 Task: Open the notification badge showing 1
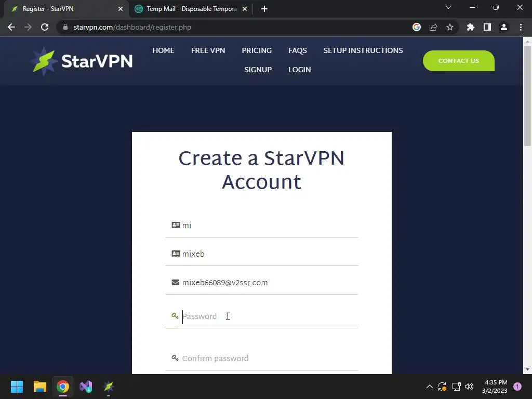coord(517,387)
